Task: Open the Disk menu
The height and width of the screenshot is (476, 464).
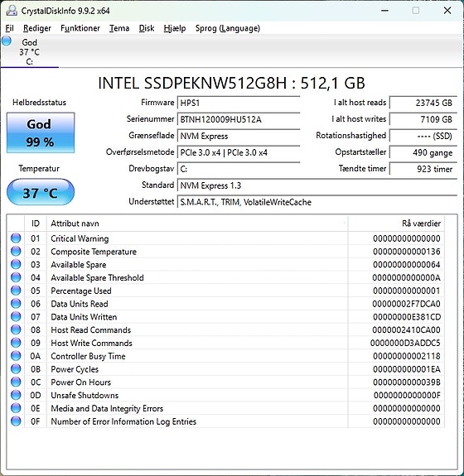Action: 147,28
